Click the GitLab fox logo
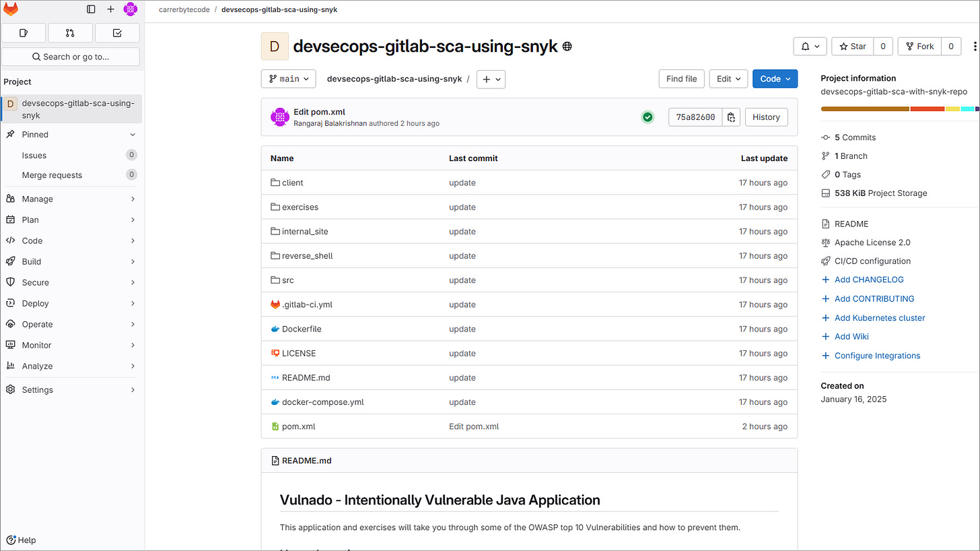The width and height of the screenshot is (980, 551). (x=11, y=9)
